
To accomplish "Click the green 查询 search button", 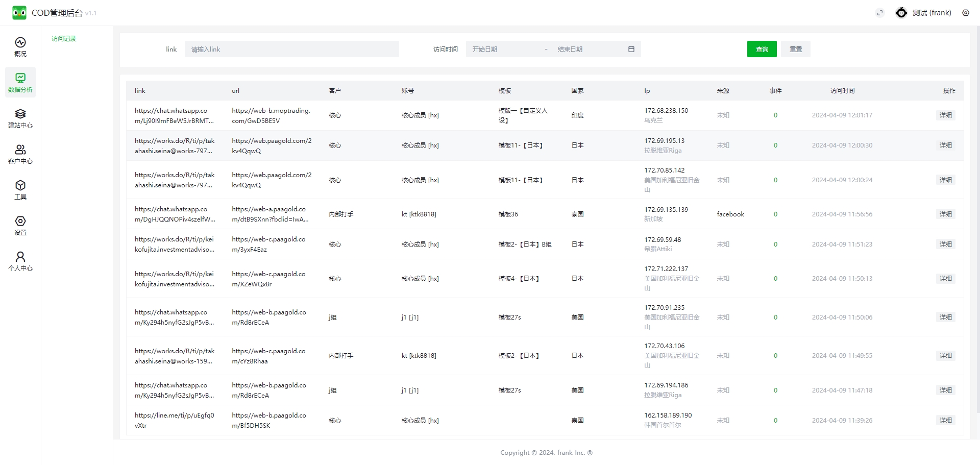I will point(762,49).
